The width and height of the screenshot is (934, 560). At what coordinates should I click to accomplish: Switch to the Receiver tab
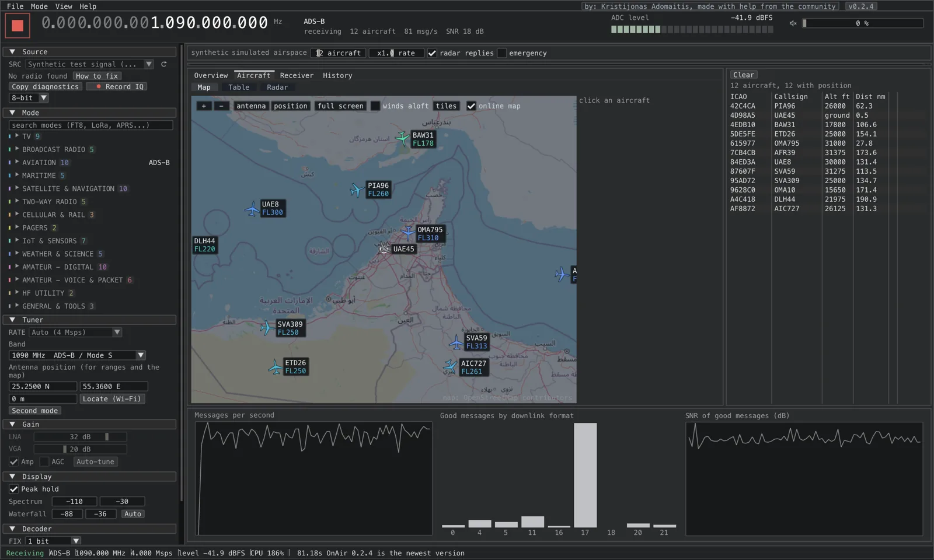(297, 75)
